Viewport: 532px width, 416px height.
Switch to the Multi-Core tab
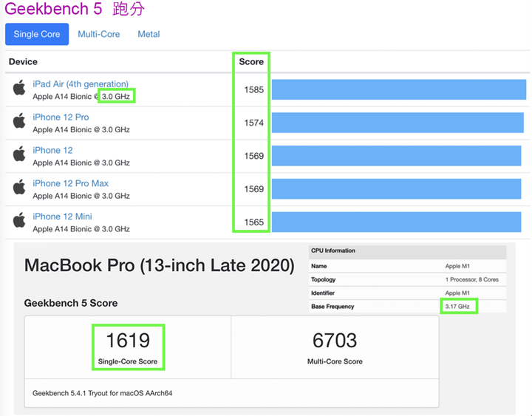tap(99, 34)
